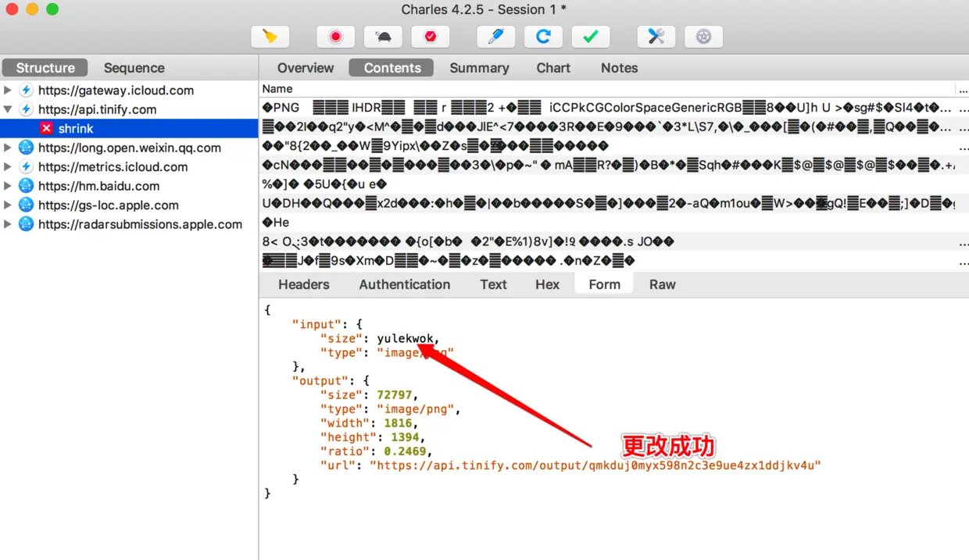Viewport: 969px width, 560px height.
Task: Open the Summary tab
Action: (x=479, y=68)
